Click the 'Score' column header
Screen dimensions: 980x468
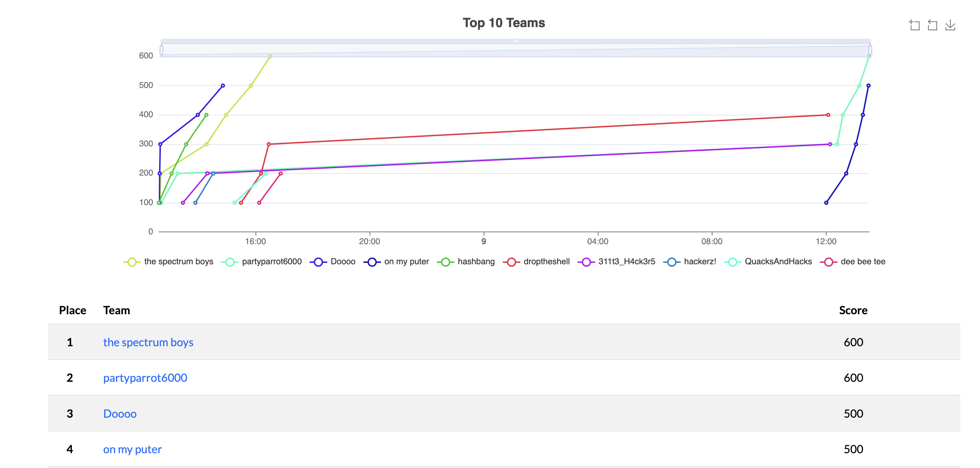pos(853,310)
